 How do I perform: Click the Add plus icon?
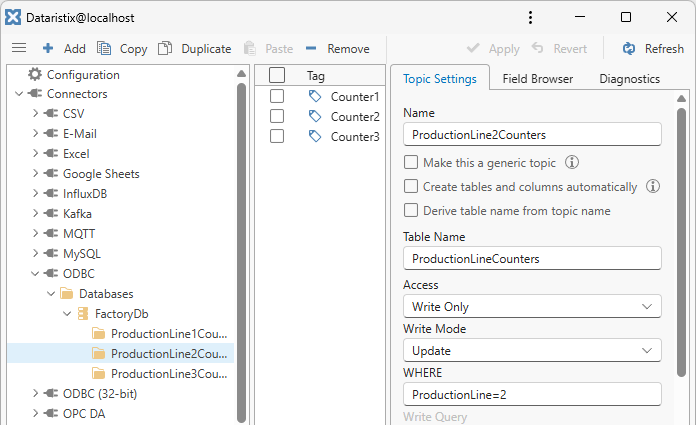(x=48, y=48)
